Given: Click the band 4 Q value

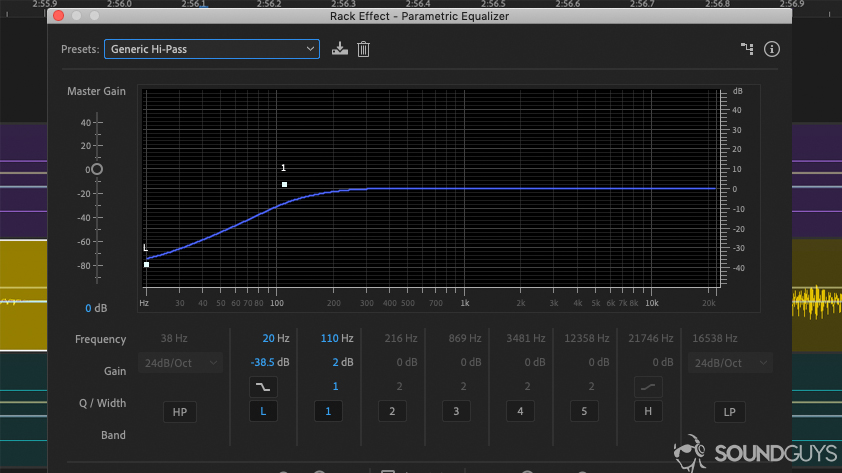Looking at the screenshot, I should pos(527,386).
